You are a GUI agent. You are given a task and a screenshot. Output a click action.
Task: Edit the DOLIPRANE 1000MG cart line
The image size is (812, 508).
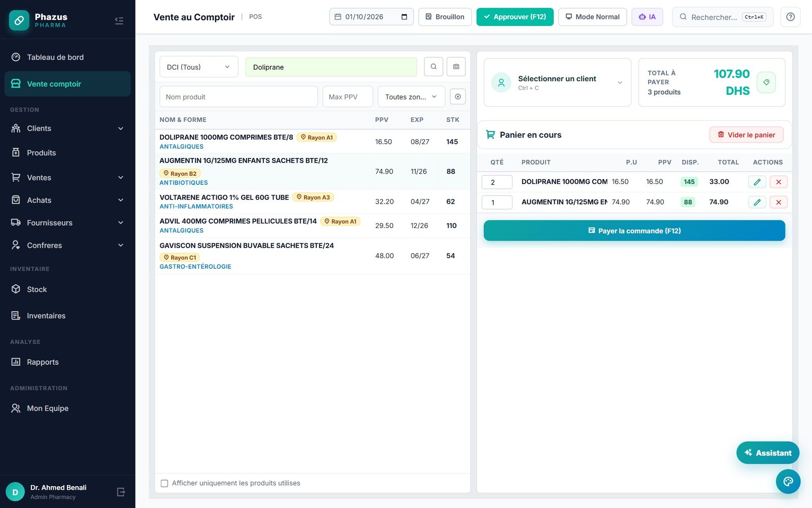757,182
